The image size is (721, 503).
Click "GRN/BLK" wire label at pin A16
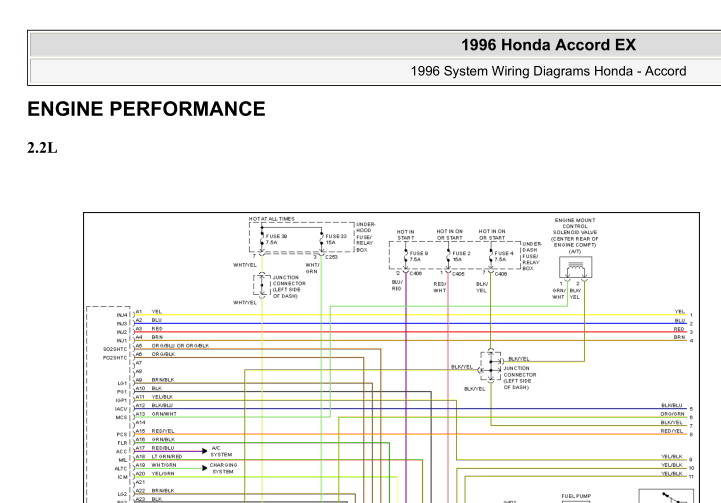[x=163, y=440]
